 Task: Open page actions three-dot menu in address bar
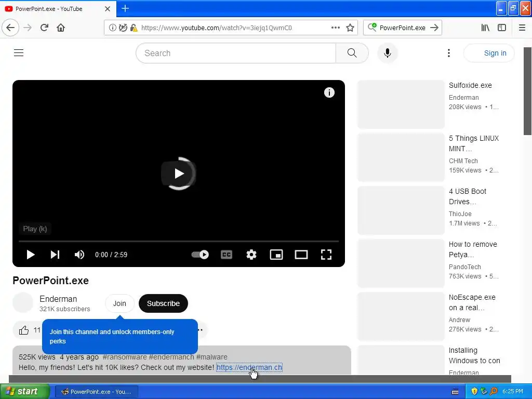tap(336, 28)
